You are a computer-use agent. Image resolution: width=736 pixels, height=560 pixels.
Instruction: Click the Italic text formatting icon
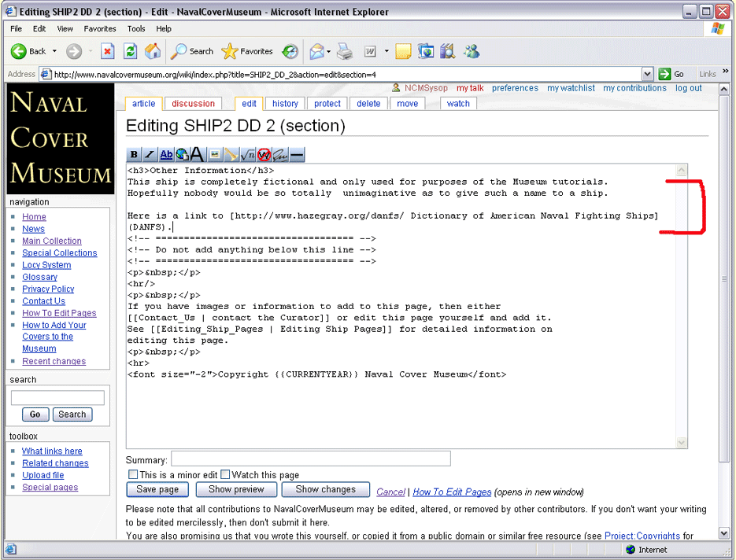click(150, 155)
